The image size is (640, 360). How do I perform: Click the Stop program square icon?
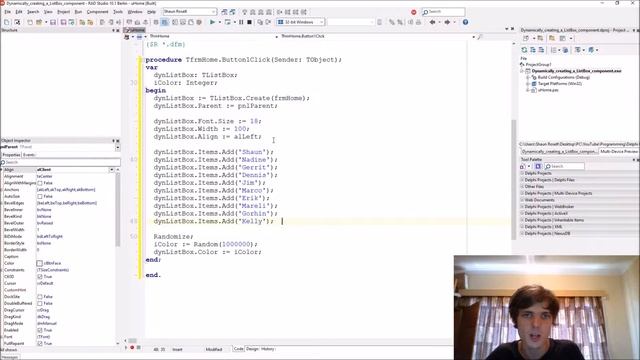[249, 22]
